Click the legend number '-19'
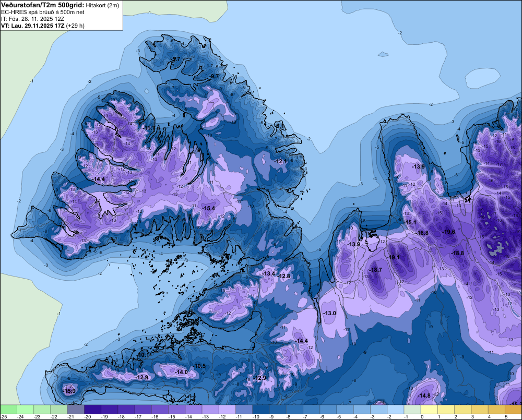This screenshot has width=522, height=420. tap(104, 417)
